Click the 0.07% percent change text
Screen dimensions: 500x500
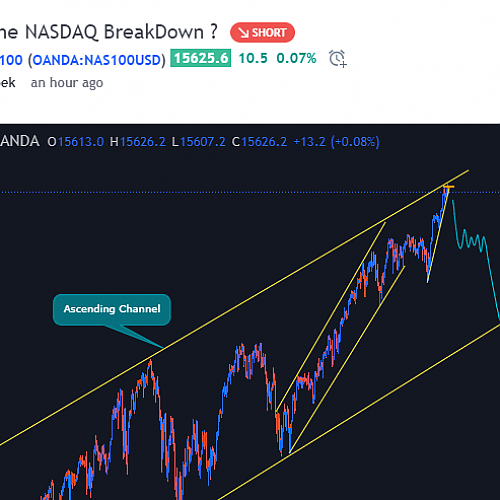point(296,58)
